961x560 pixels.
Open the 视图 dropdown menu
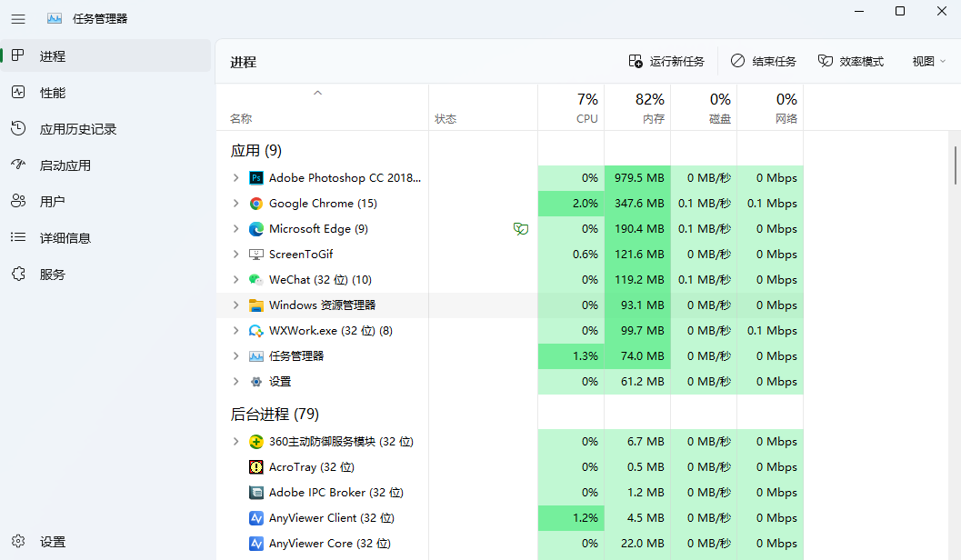928,61
